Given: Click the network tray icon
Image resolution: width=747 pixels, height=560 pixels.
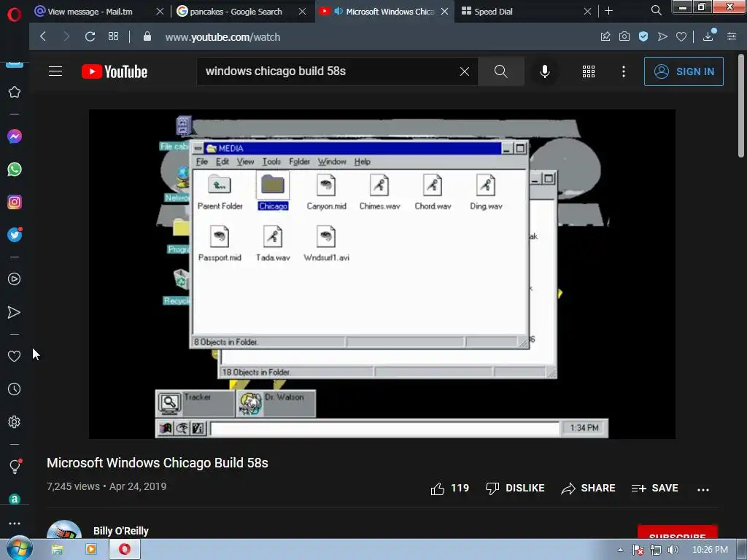Looking at the screenshot, I should (656, 550).
